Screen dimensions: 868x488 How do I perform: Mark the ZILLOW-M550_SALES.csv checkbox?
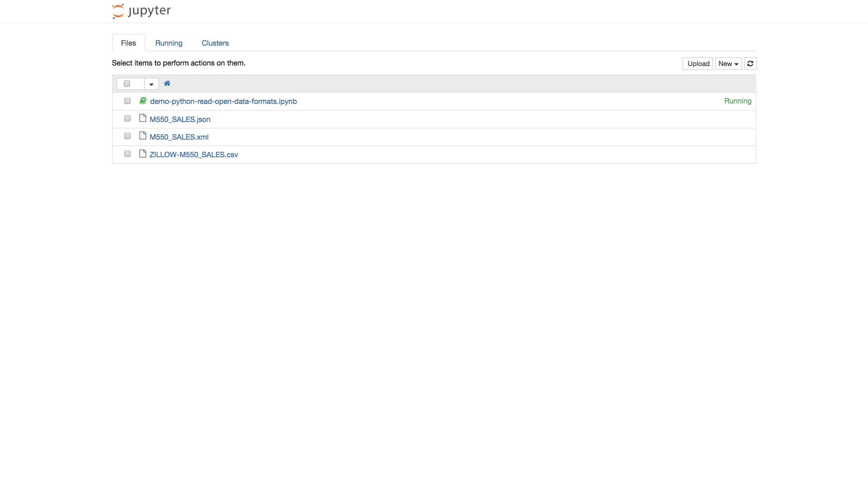click(127, 154)
